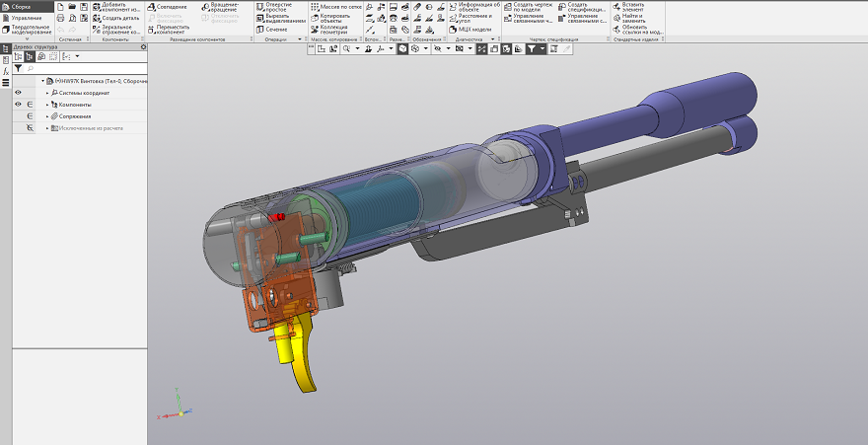Expand the Исключенные из расчета node
This screenshot has width=868, height=445.
pyautogui.click(x=46, y=128)
